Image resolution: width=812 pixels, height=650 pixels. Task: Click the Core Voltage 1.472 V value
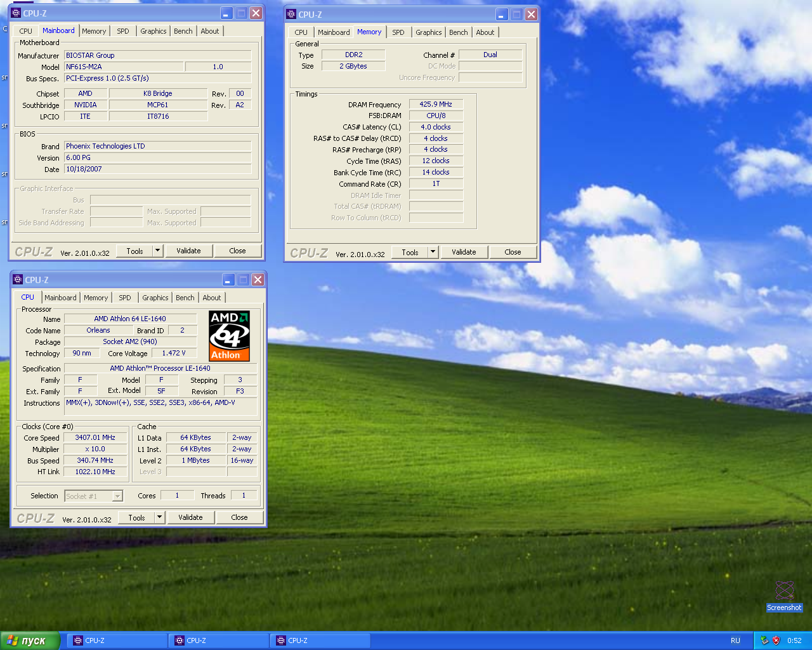tap(174, 353)
